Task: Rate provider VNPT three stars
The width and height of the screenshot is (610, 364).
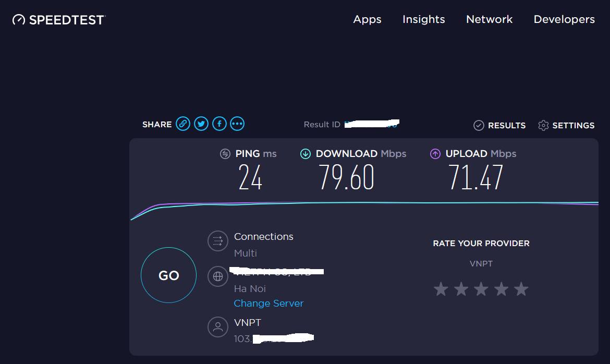Action: click(x=481, y=289)
